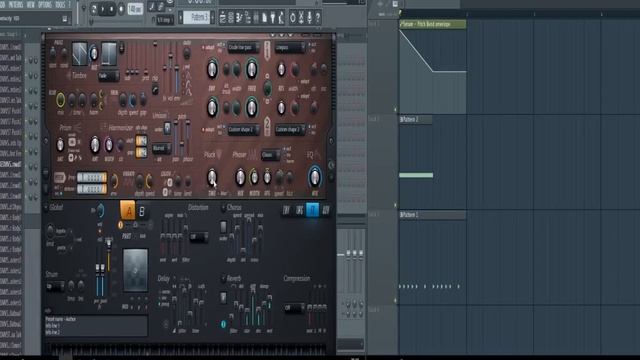Switch to the IMG tab in Harmor
Screen dimensions: 640x360
click(x=299, y=210)
